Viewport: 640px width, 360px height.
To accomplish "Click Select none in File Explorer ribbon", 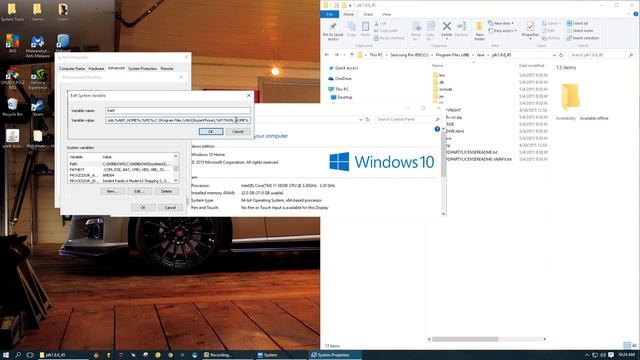I will (x=580, y=31).
